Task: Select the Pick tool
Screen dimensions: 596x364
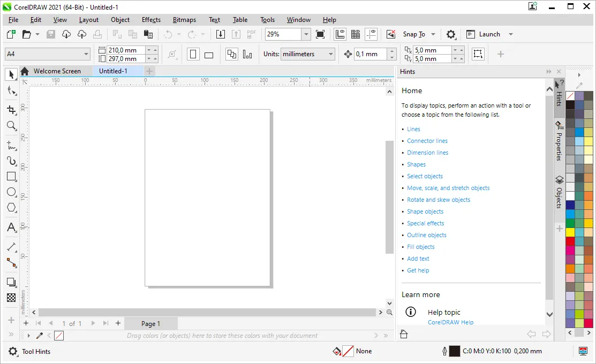Action: click(x=11, y=74)
